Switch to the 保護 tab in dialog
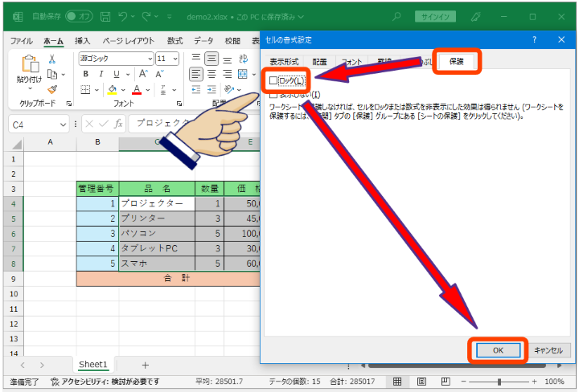This screenshot has height=392, width=579. click(x=456, y=62)
